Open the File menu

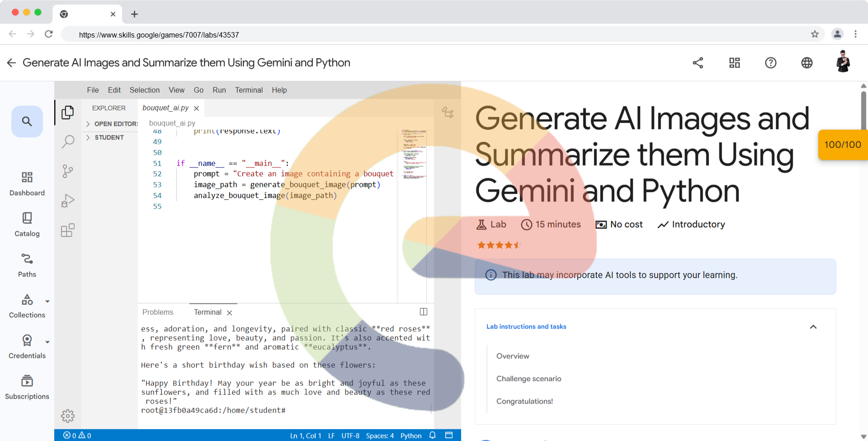tap(93, 90)
